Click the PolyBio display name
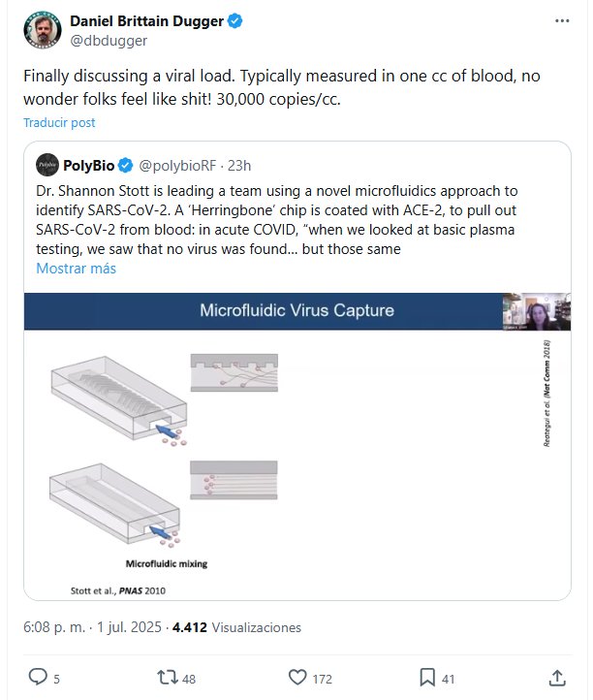The height and width of the screenshot is (700, 593). pos(90,165)
